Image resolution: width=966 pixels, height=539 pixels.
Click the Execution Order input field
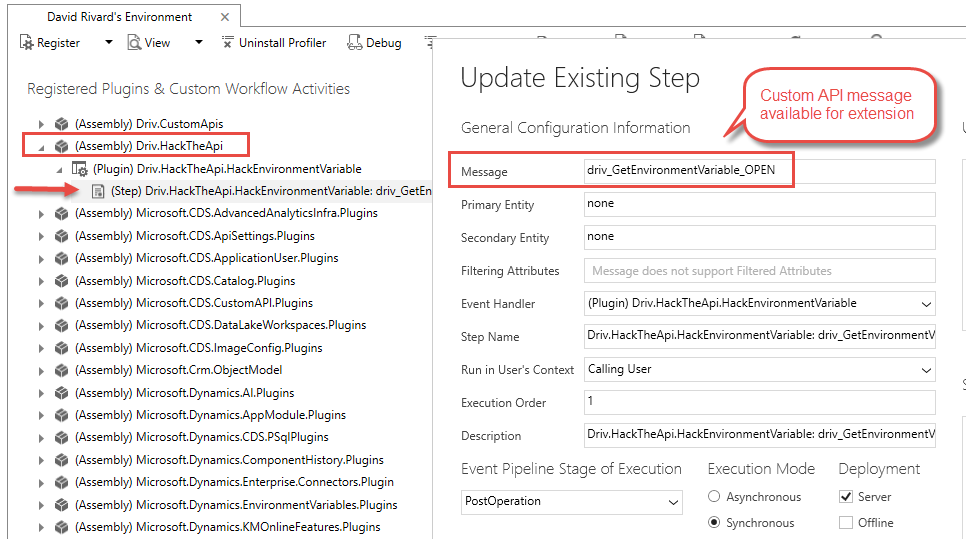point(760,402)
